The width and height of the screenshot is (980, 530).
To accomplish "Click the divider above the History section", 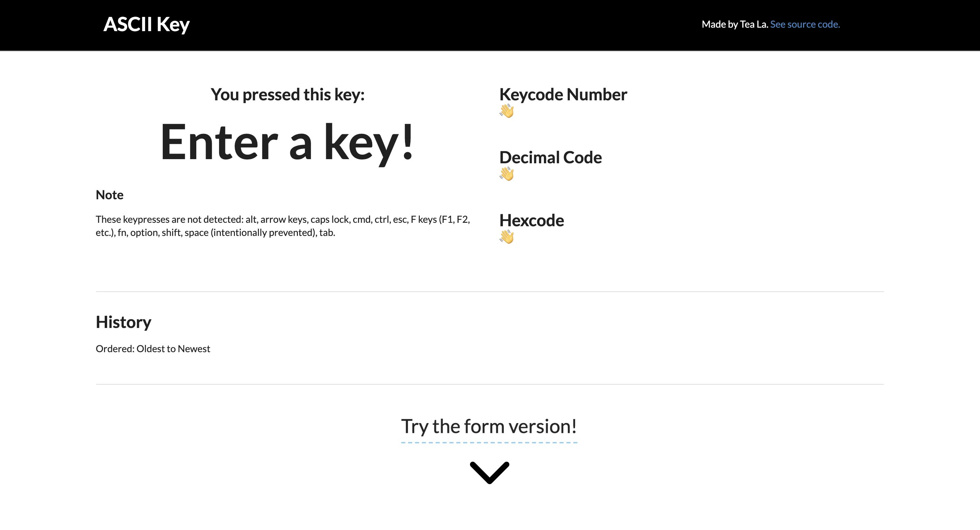I will point(490,291).
